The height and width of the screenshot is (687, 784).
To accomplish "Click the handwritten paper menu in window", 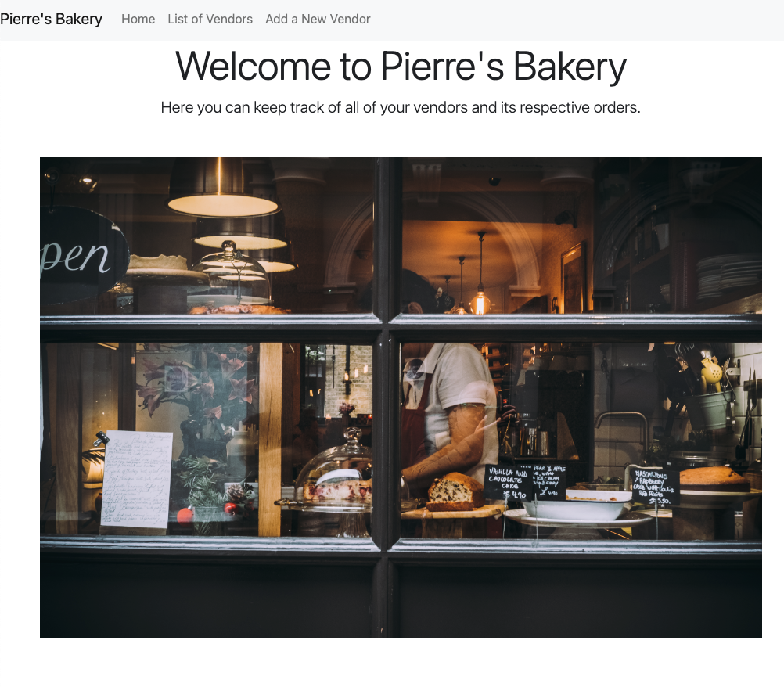I will [x=136, y=480].
